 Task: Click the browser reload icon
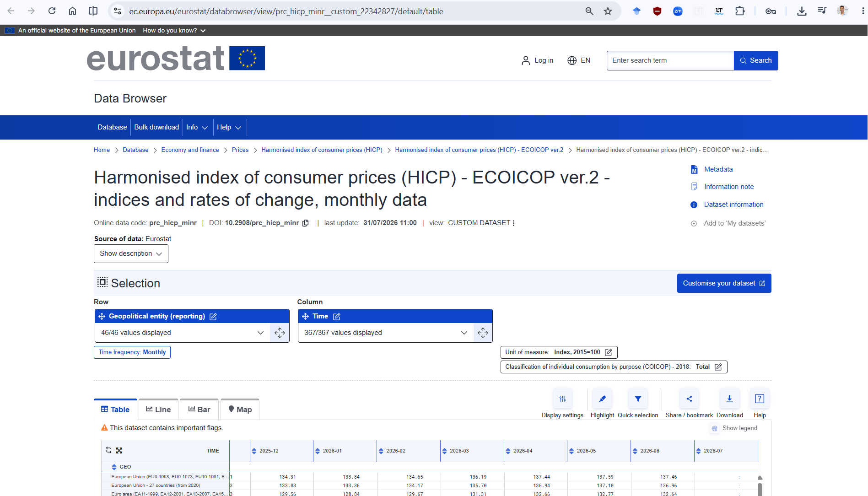52,11
